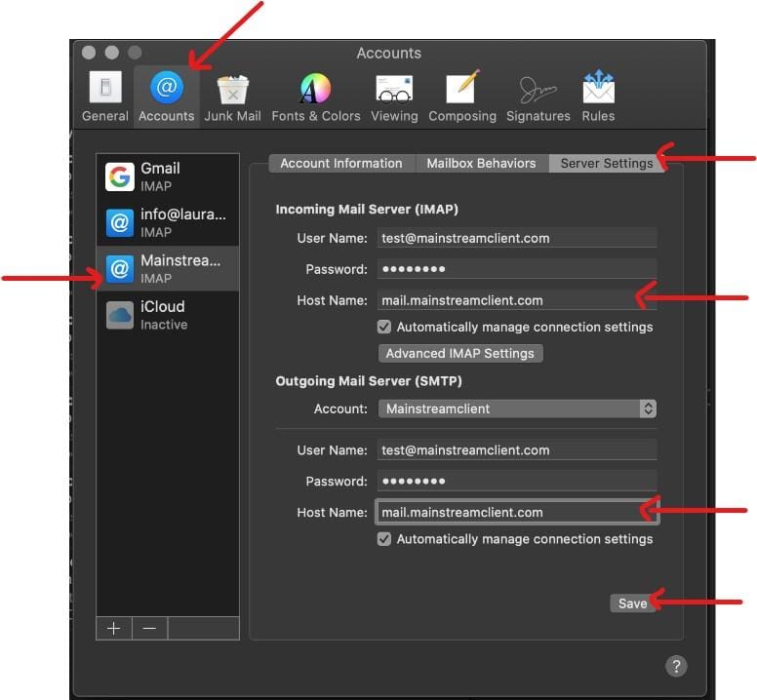Switch to the Server Settings tab
Viewport: 757px width, 700px height.
click(607, 164)
